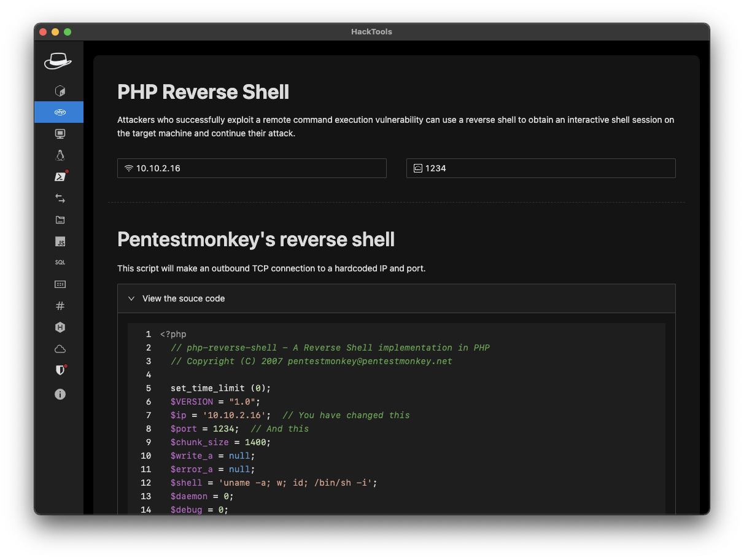Open the hash generator # icon
This screenshot has height=560, width=744.
[x=60, y=306]
